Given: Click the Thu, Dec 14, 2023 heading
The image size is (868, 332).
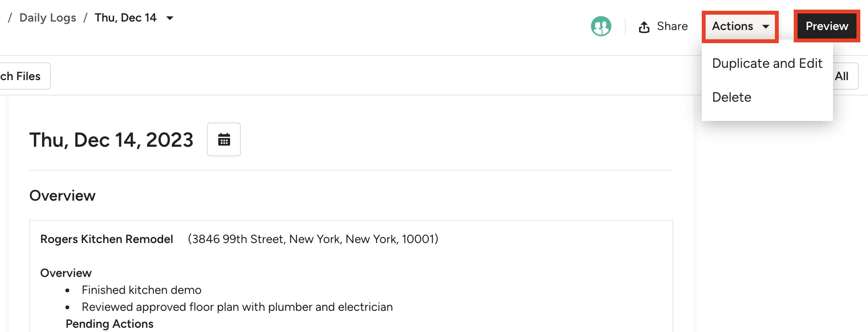Looking at the screenshot, I should [111, 139].
